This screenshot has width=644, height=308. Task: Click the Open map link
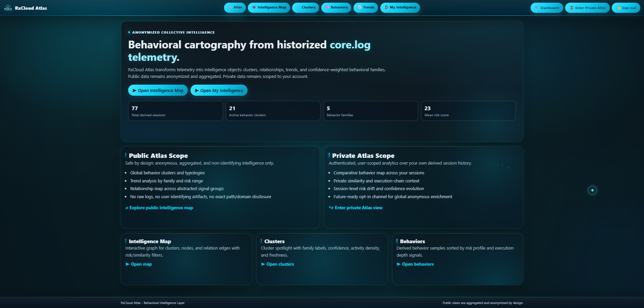tap(139, 264)
